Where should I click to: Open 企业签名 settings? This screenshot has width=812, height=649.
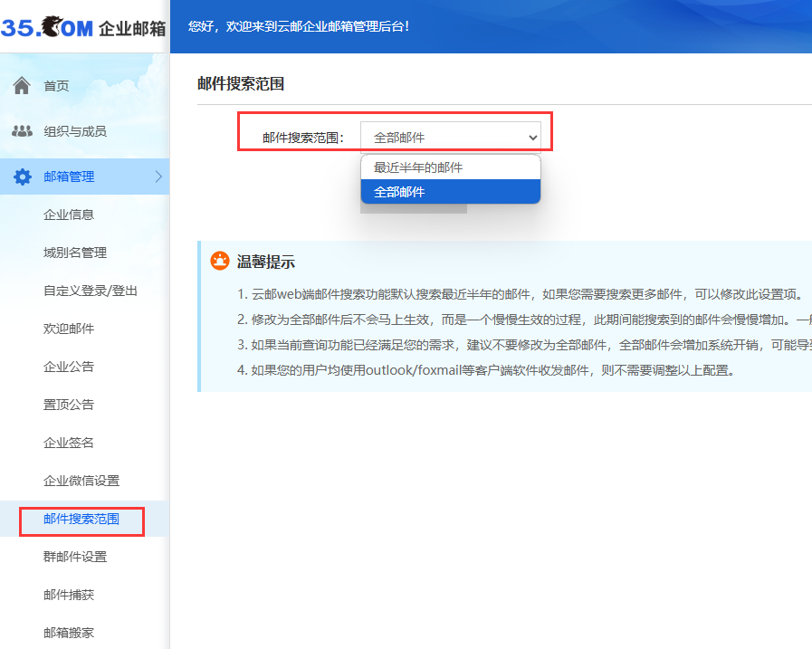(69, 443)
